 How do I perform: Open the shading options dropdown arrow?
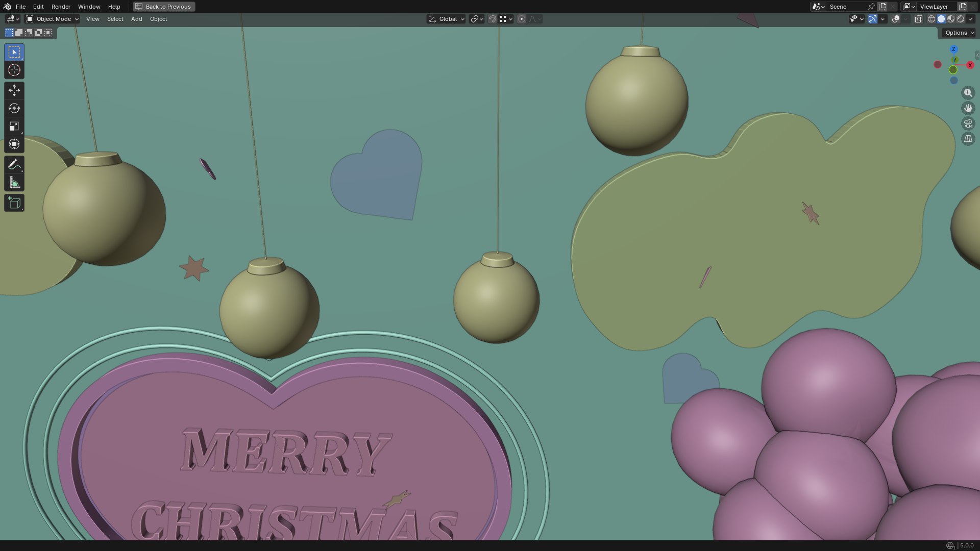[x=970, y=19]
